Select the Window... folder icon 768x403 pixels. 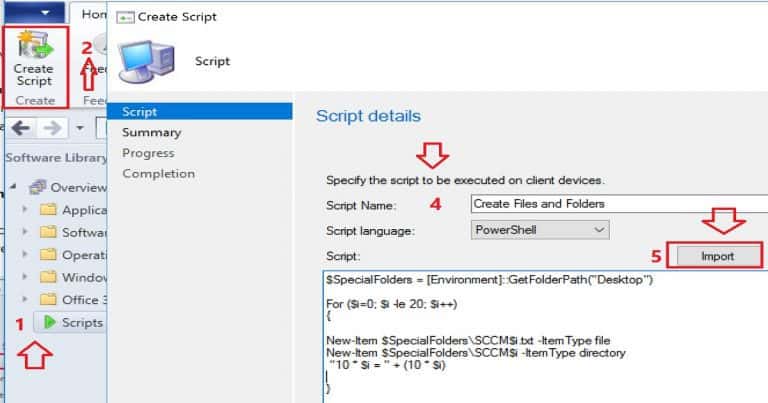(48, 277)
